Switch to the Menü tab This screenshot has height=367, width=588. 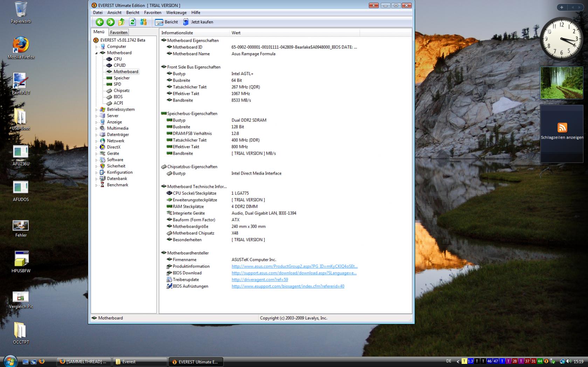coord(99,32)
